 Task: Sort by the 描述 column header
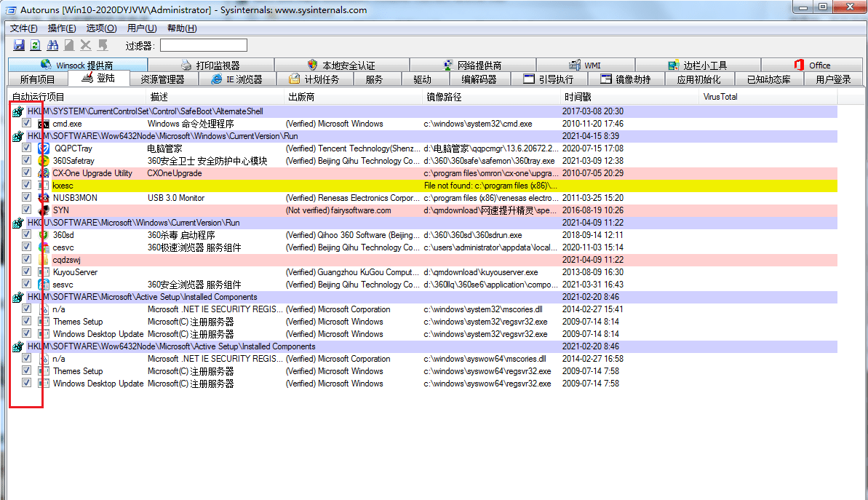(215, 97)
